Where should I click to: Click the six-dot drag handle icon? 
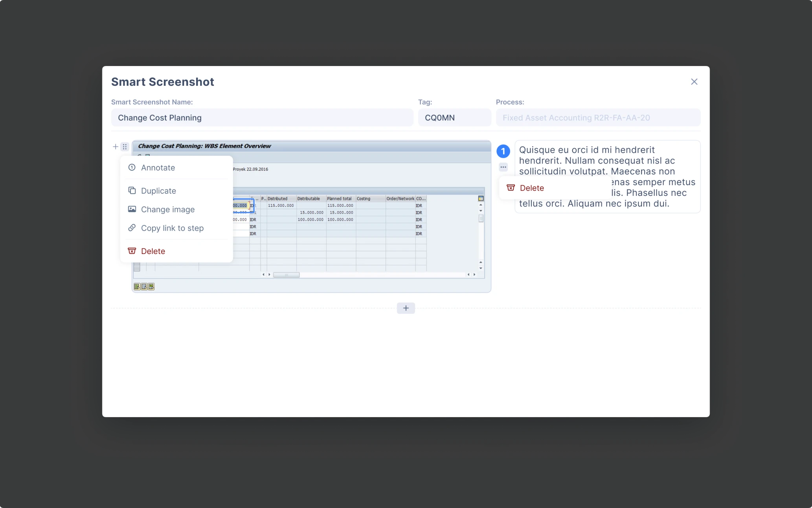point(125,146)
